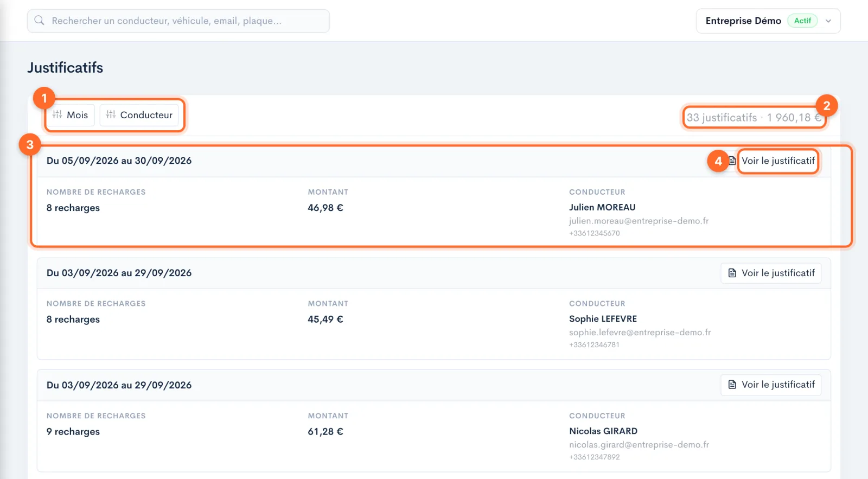Click document icon in Sophie LEFEVRE's card

click(732, 273)
